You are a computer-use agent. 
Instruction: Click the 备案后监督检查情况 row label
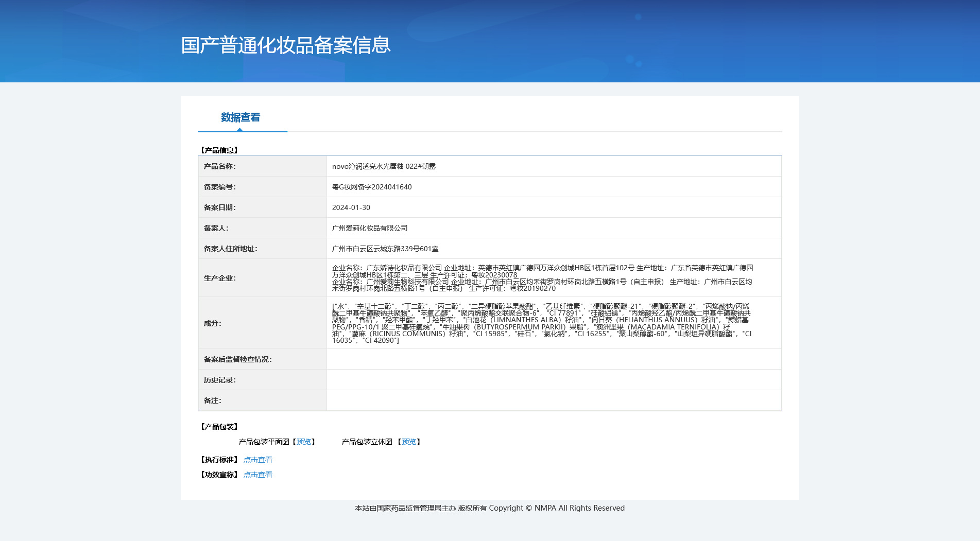(238, 359)
